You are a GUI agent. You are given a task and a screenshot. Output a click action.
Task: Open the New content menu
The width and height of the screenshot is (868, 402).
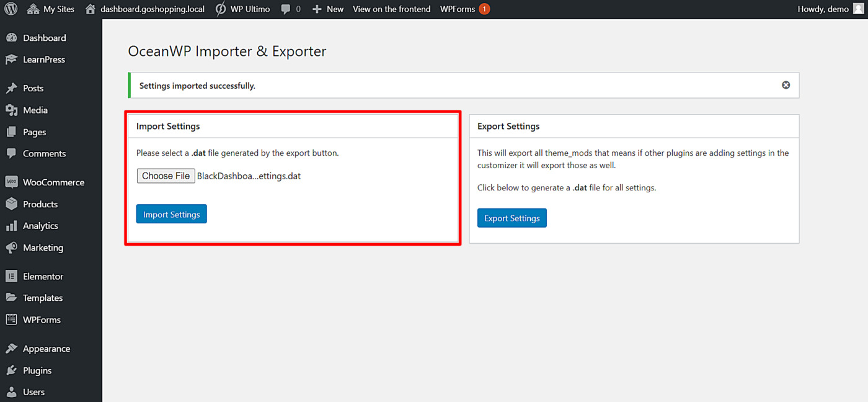click(x=328, y=9)
